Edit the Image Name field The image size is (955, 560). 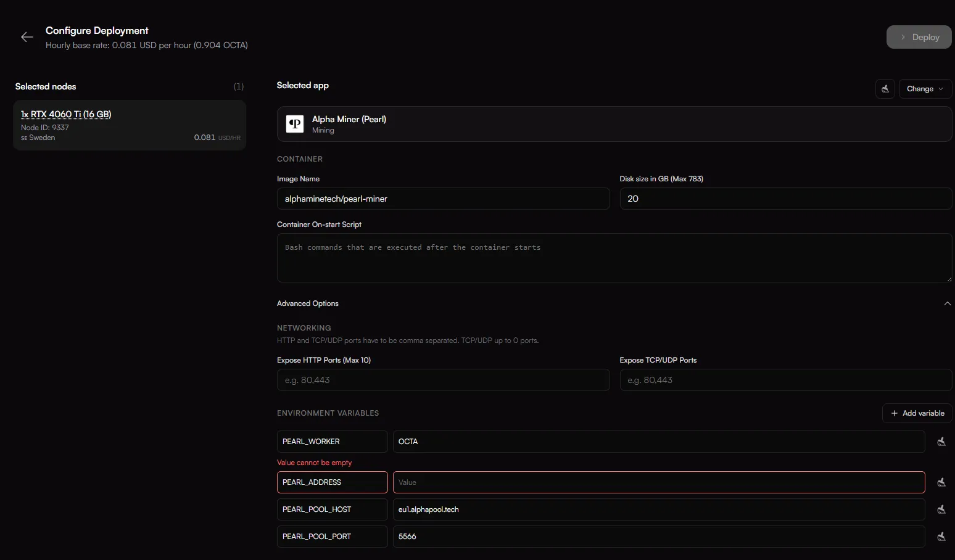pos(443,199)
